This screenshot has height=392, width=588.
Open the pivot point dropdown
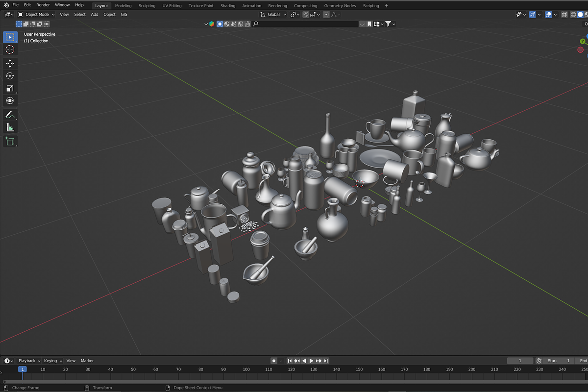(x=294, y=15)
